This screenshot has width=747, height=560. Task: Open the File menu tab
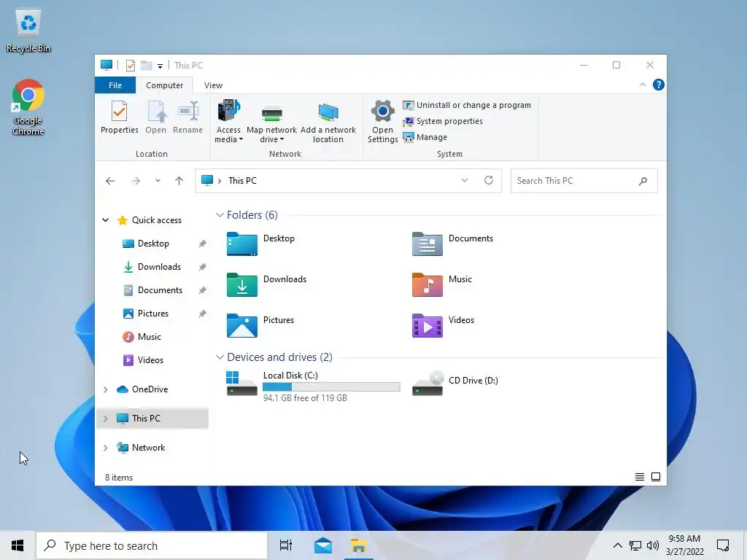tap(115, 85)
